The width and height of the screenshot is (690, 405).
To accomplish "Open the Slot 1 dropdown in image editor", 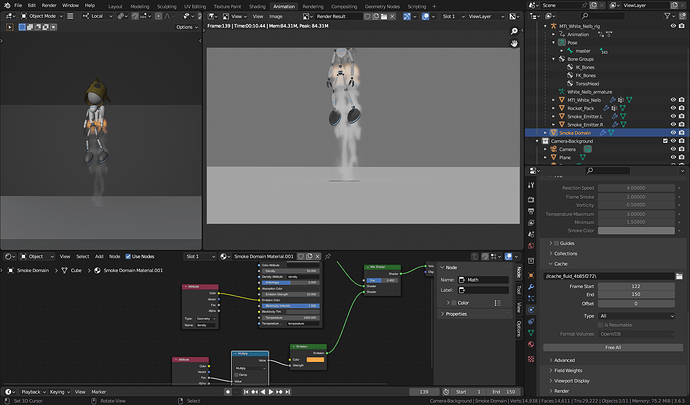I will [453, 16].
